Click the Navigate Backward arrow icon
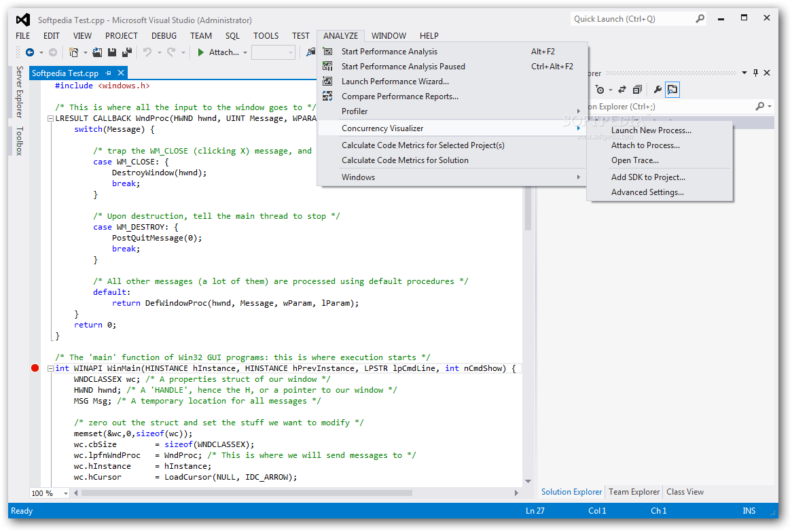 coord(30,52)
